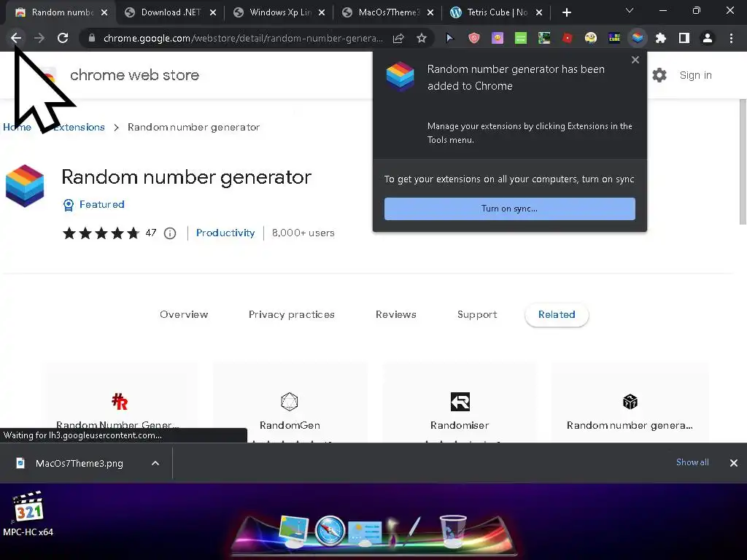The image size is (747, 560).
Task: Switch to the Overview tab
Action: point(184,314)
